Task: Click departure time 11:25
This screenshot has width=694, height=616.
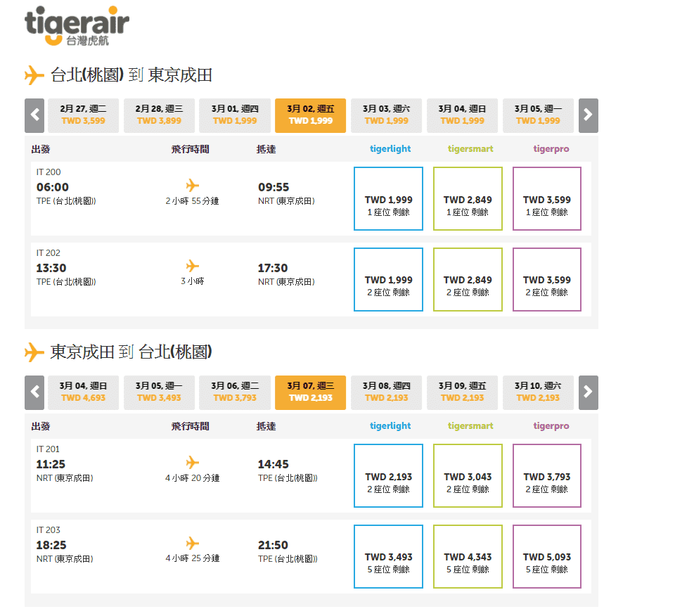Action: [51, 464]
